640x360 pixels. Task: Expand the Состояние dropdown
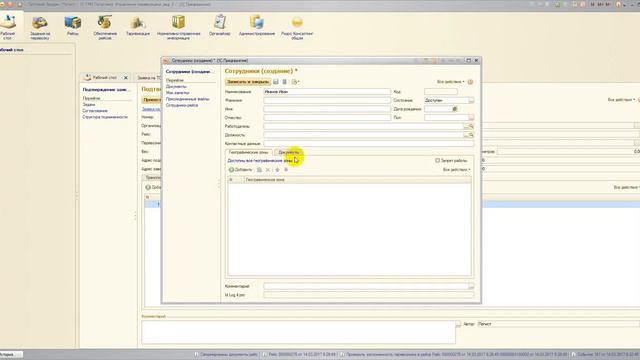pos(471,100)
